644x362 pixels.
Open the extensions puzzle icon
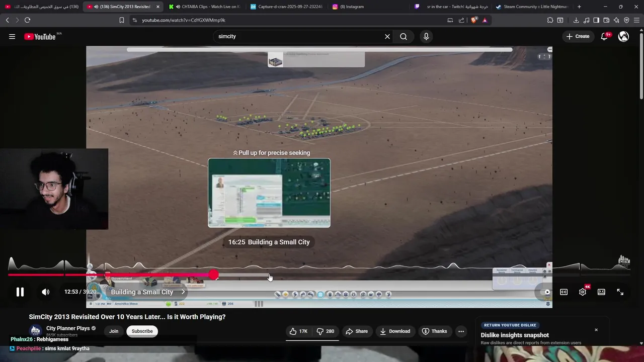click(x=550, y=20)
